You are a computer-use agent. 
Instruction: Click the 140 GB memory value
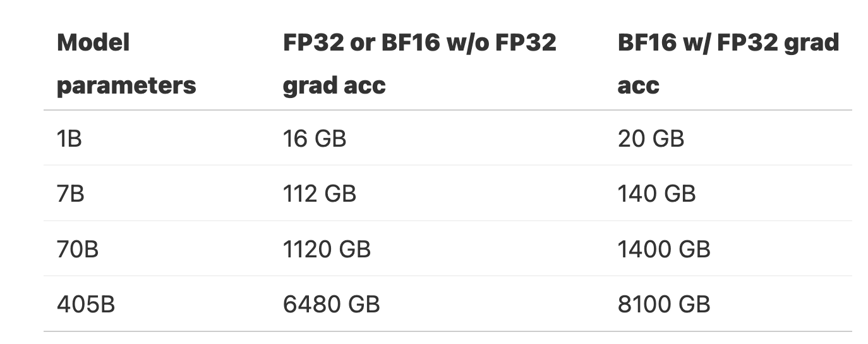pos(656,193)
